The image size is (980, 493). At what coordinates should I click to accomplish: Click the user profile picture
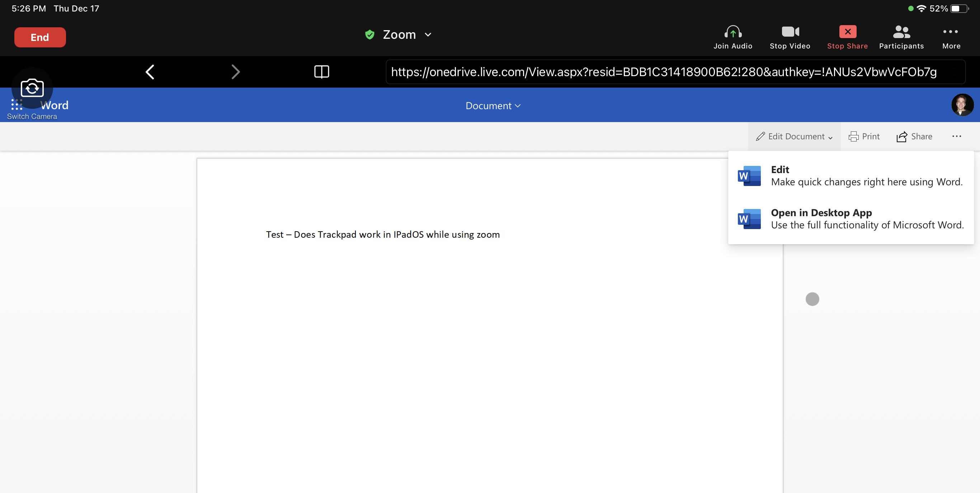(x=962, y=105)
